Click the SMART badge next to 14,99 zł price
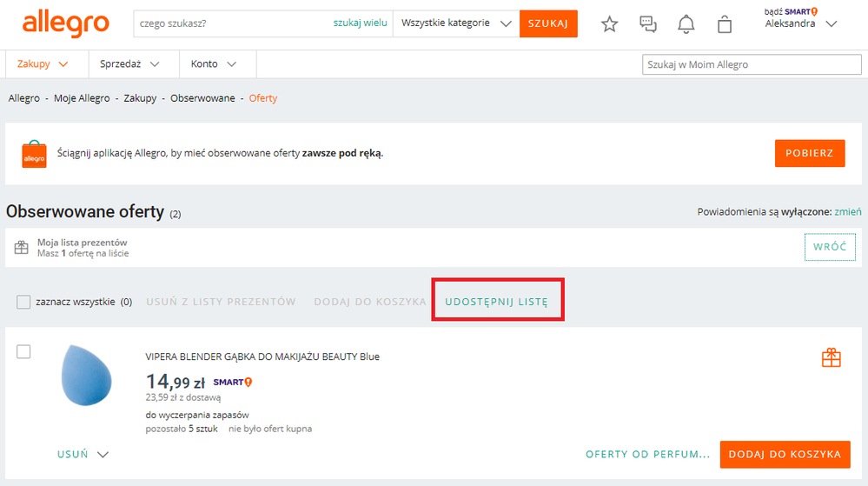 233,382
